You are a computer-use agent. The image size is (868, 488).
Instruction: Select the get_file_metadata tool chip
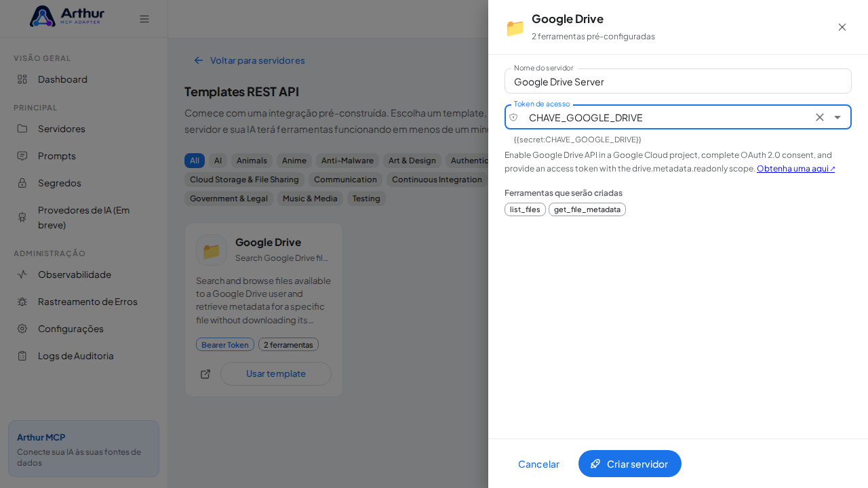click(x=587, y=209)
